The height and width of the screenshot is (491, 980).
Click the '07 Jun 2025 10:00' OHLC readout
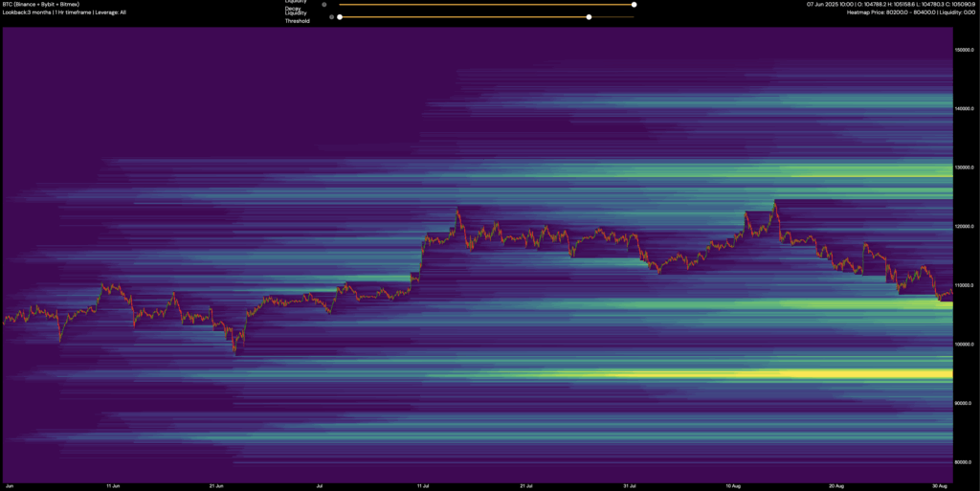coord(891,5)
